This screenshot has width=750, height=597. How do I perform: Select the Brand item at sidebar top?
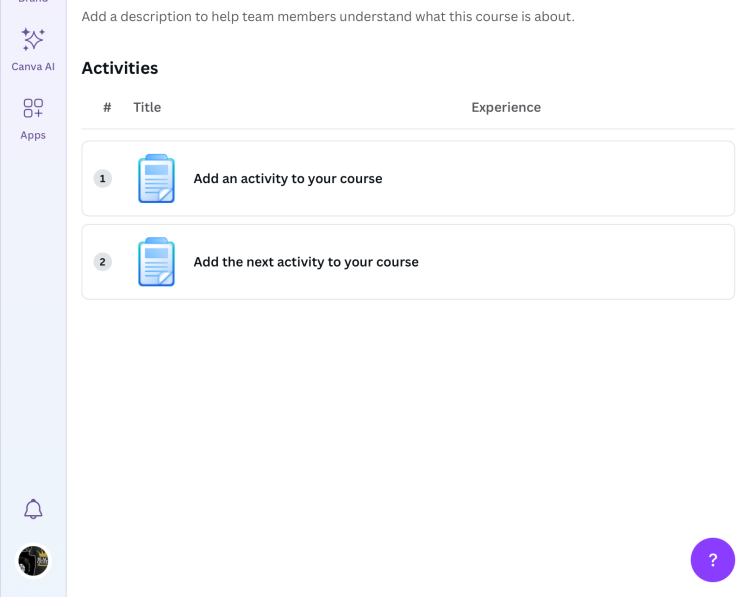coord(33,3)
